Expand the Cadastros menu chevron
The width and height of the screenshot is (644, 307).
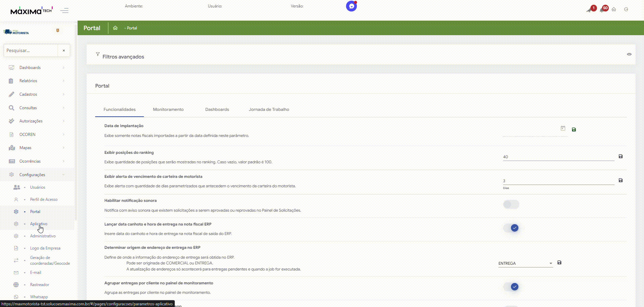(x=63, y=94)
